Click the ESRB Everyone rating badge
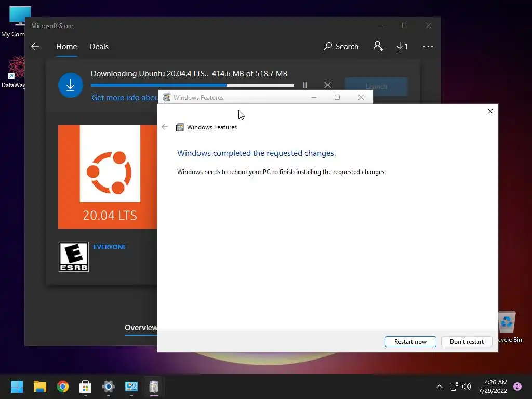 pyautogui.click(x=74, y=257)
